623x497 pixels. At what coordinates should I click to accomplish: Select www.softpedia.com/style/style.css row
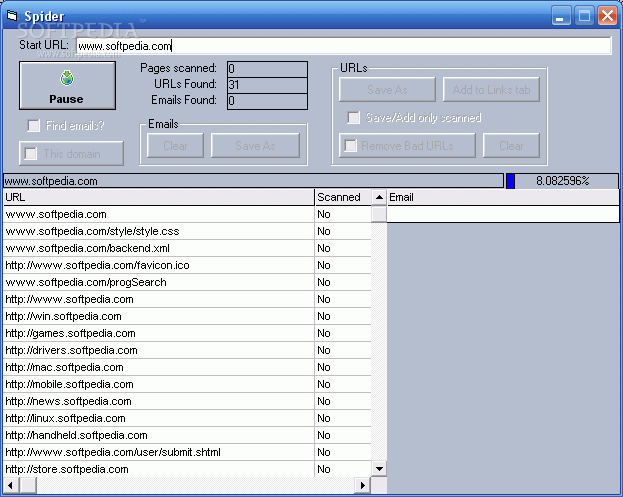pos(187,231)
